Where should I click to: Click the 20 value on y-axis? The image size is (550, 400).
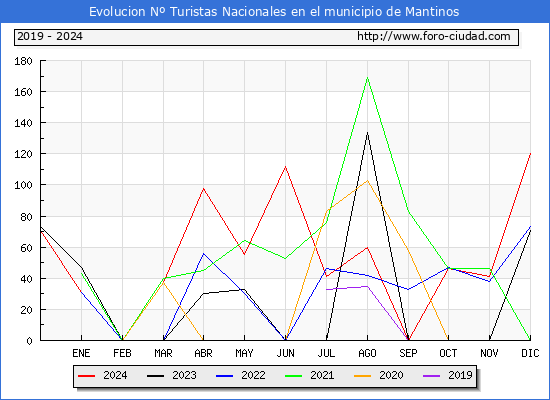click(x=26, y=310)
